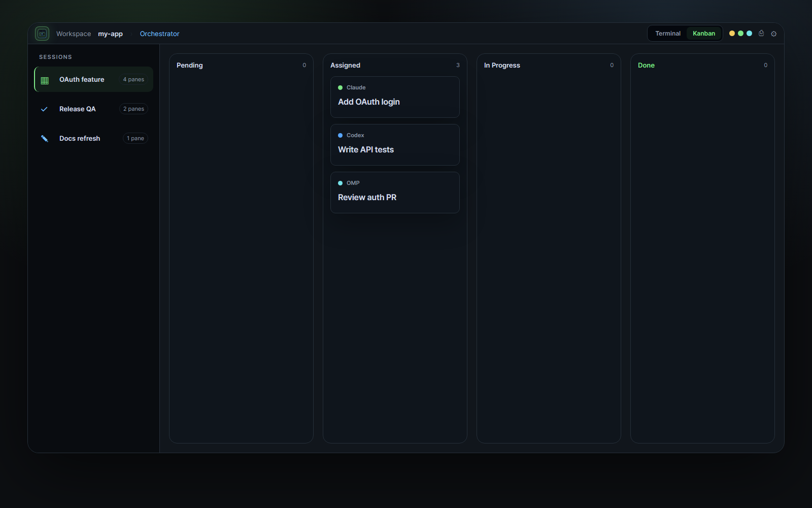Switch to the Terminal view
The height and width of the screenshot is (508, 812).
pos(668,34)
